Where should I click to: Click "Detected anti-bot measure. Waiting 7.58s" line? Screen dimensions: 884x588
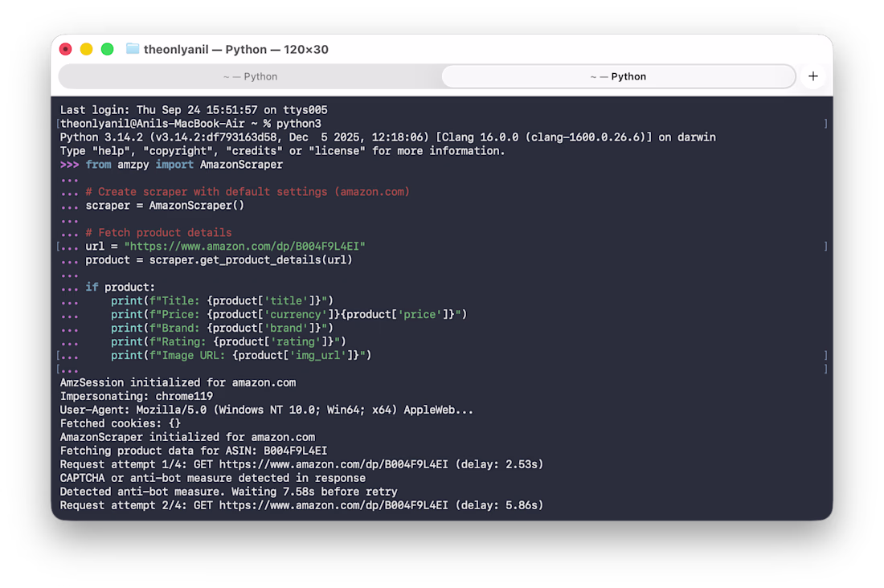click(x=228, y=492)
